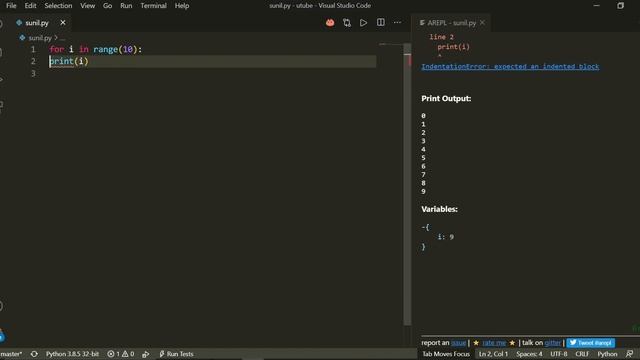Image resolution: width=640 pixels, height=360 pixels.
Task: Click right star after rate me
Action: pos(512,343)
